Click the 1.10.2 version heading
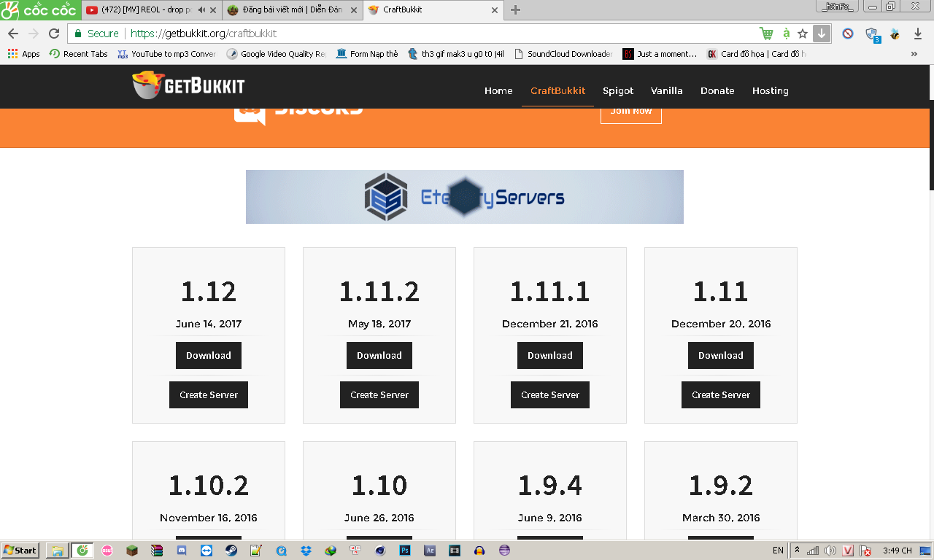Image resolution: width=934 pixels, height=560 pixels. pyautogui.click(x=209, y=486)
